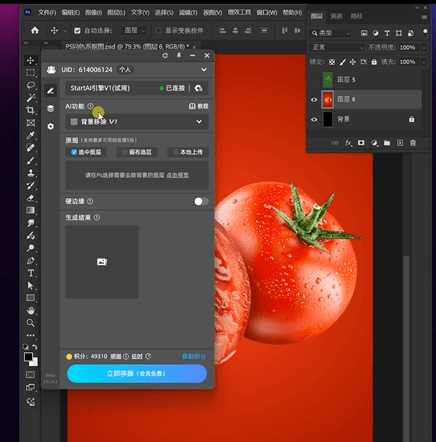The height and width of the screenshot is (442, 436).
Task: Click the Home icon in options bar
Action: (35, 30)
